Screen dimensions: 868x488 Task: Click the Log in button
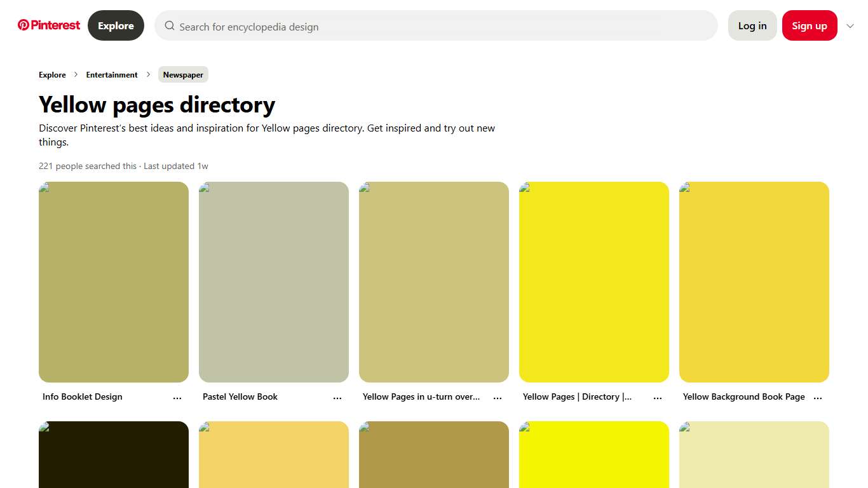[x=752, y=25]
